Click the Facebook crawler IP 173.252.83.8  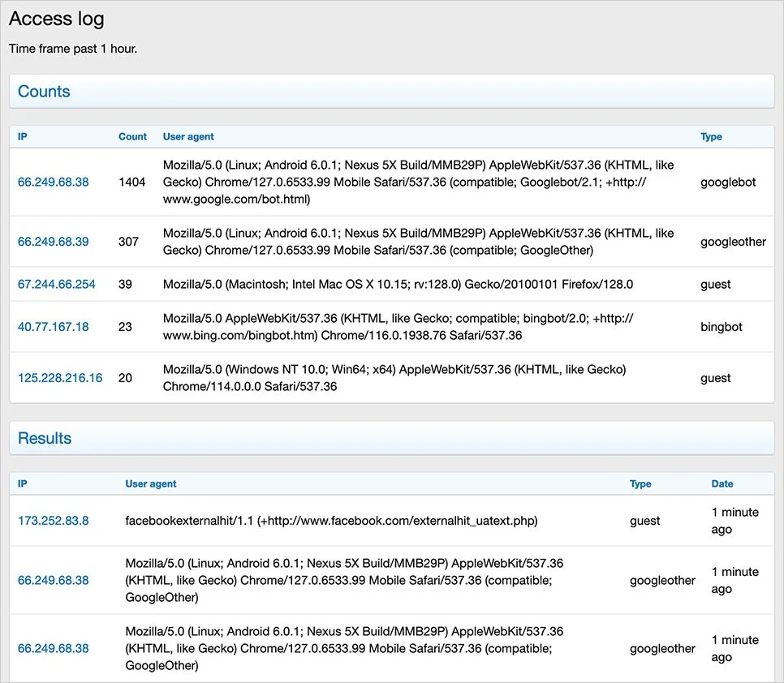pyautogui.click(x=53, y=521)
